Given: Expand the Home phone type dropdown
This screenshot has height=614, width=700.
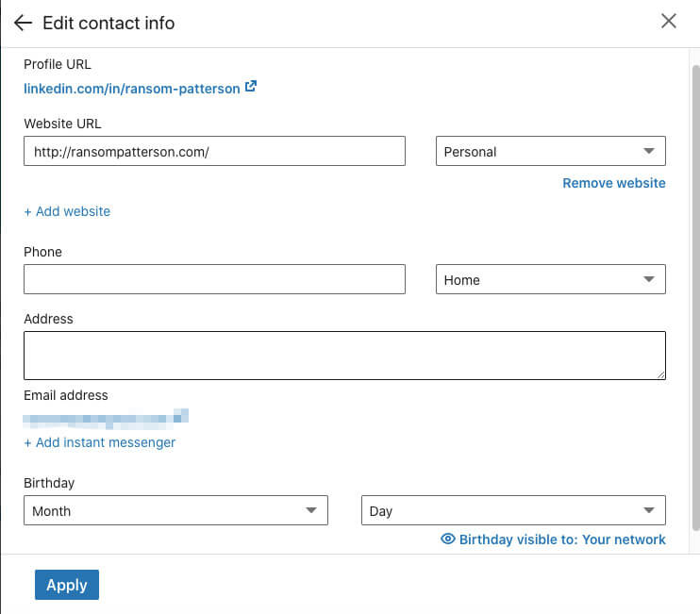Looking at the screenshot, I should [x=550, y=279].
